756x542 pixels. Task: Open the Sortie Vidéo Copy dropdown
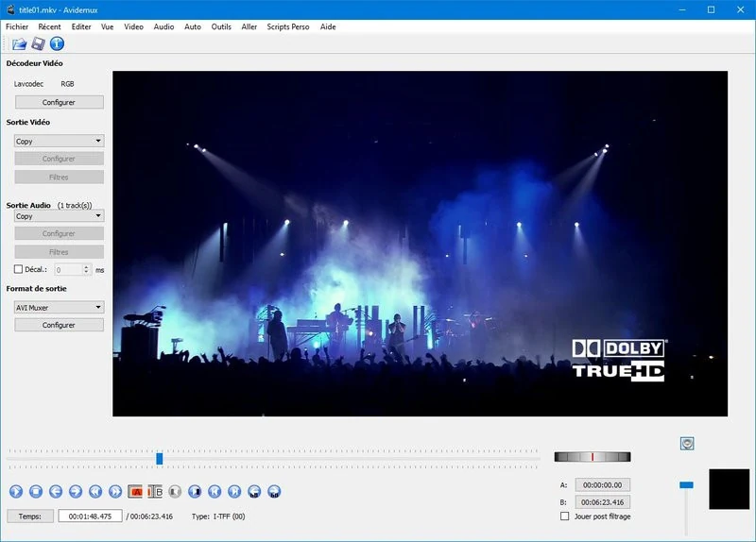pos(60,141)
